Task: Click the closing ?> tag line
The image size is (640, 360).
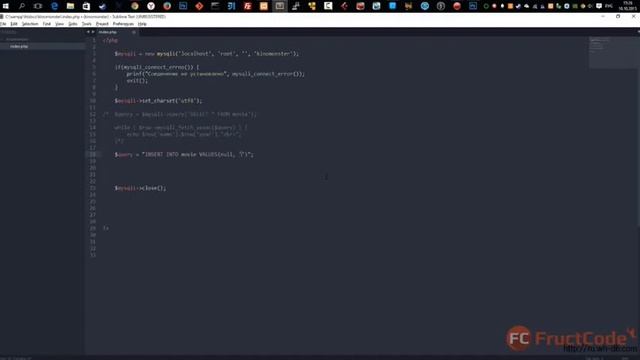Action: [106, 228]
